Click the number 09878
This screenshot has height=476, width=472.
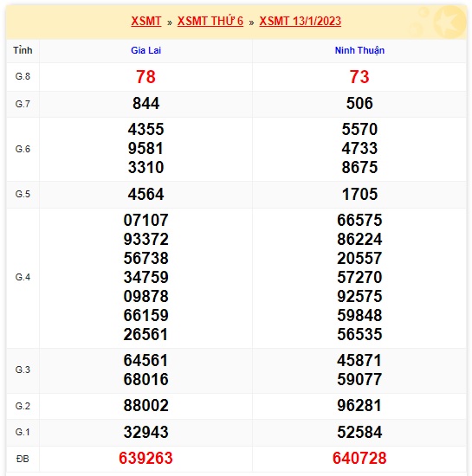(x=145, y=297)
